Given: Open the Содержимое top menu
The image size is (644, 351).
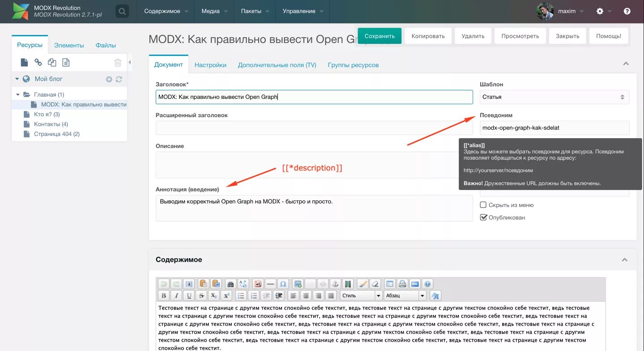Looking at the screenshot, I should (x=166, y=11).
